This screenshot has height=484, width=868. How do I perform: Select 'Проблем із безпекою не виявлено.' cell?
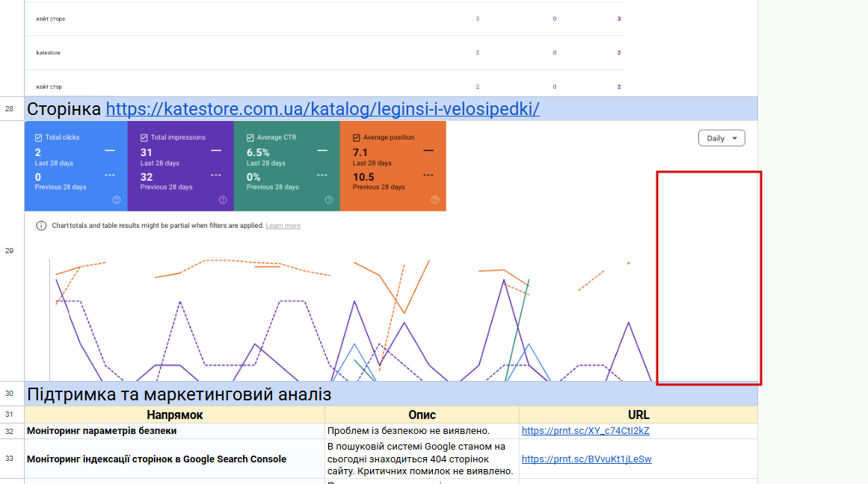tap(422, 431)
